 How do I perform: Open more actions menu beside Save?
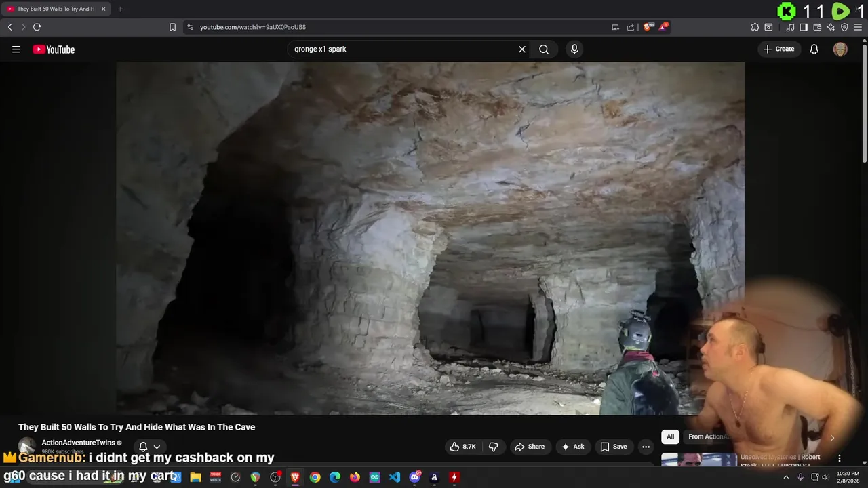pyautogui.click(x=646, y=447)
